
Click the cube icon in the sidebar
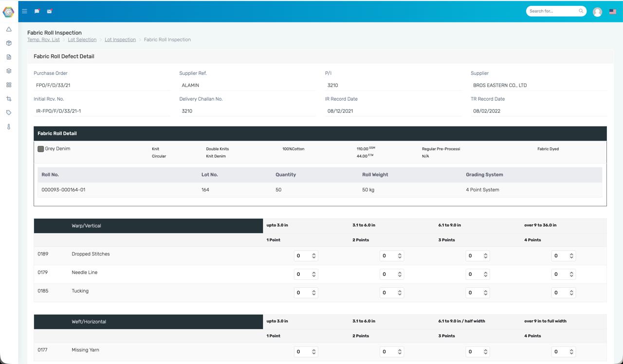click(x=9, y=43)
